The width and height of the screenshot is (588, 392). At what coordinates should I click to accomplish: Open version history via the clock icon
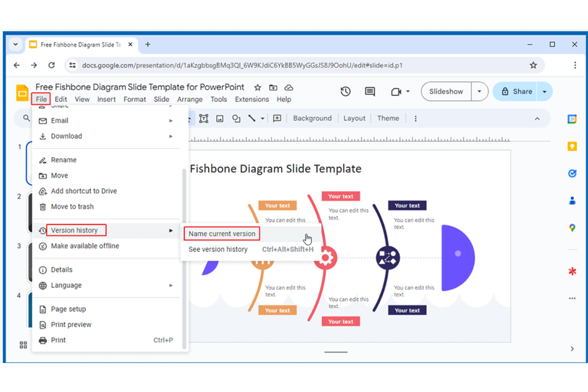[345, 91]
